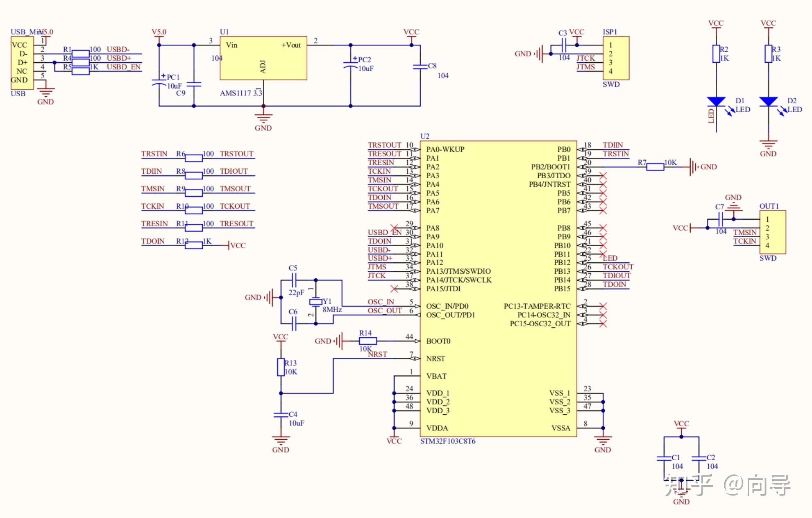Click the C8 104 capacitor symbol

coord(420,66)
